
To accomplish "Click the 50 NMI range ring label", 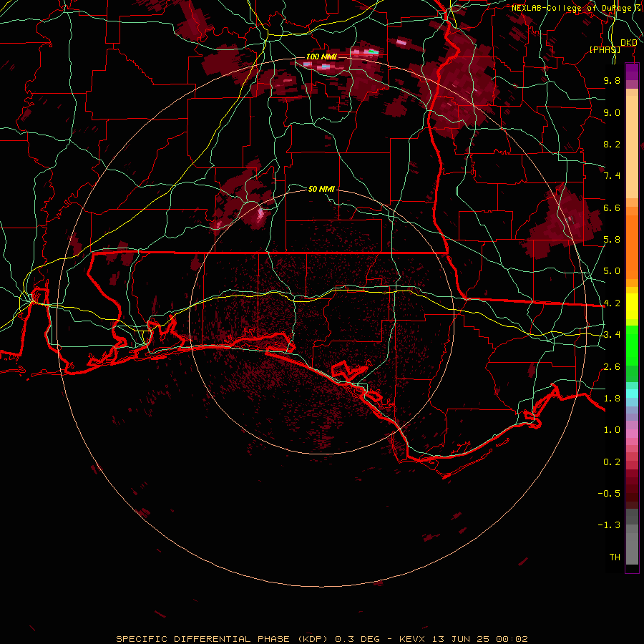I will pyautogui.click(x=321, y=189).
